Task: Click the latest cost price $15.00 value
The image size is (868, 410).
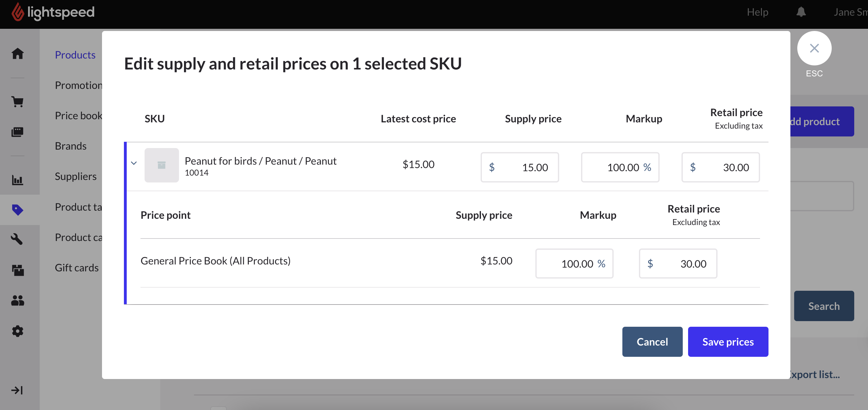Action: click(418, 164)
